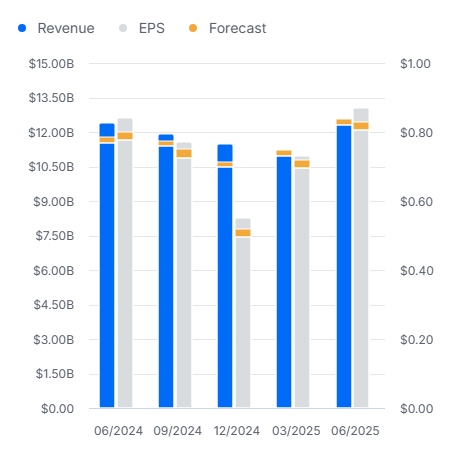Image resolution: width=467 pixels, height=455 pixels.
Task: Click the $6.00B axis label
Action: click(x=54, y=271)
